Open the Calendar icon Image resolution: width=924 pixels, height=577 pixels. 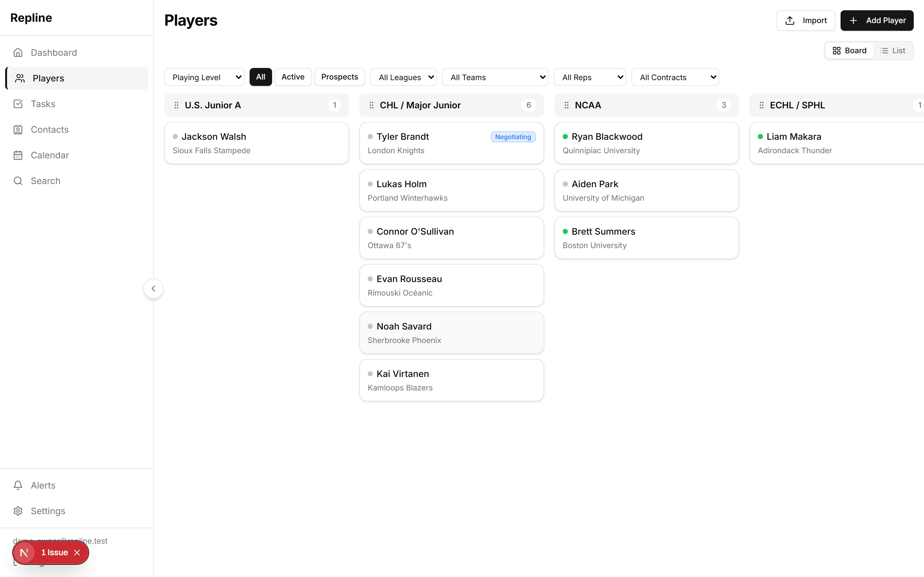click(x=18, y=155)
